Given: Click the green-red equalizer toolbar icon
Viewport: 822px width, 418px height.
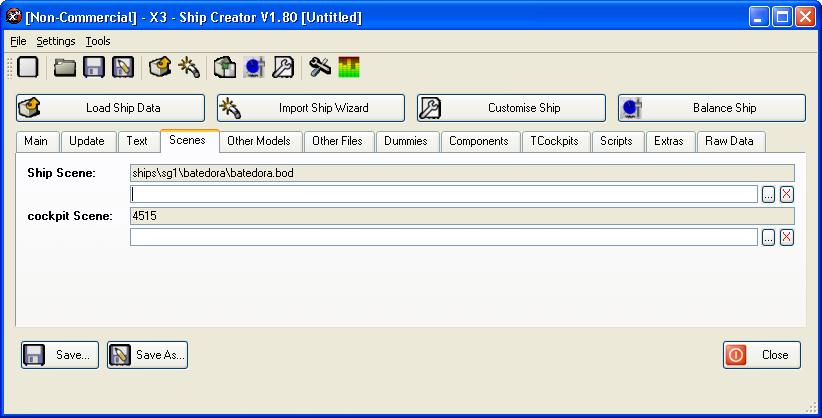Looking at the screenshot, I should (x=349, y=67).
